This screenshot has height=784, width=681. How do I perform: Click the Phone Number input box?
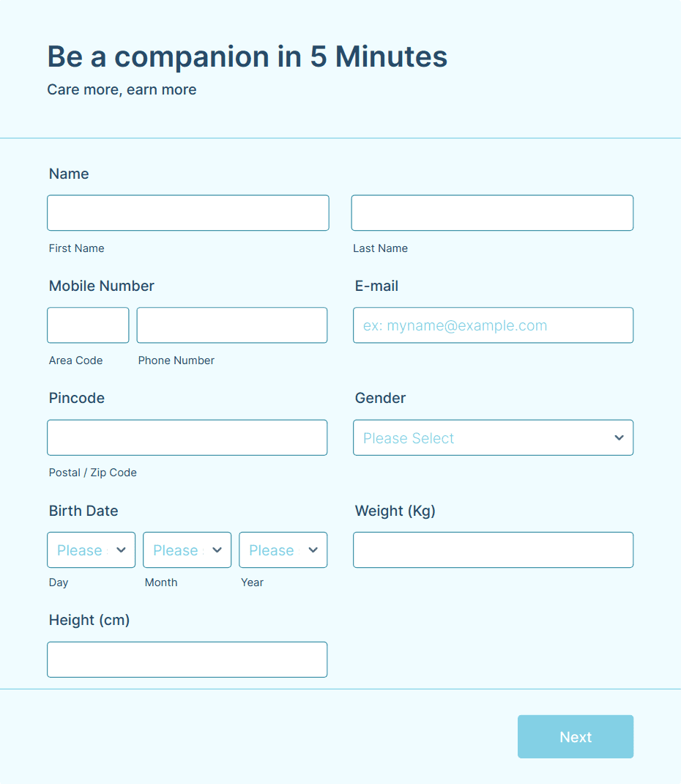(232, 325)
